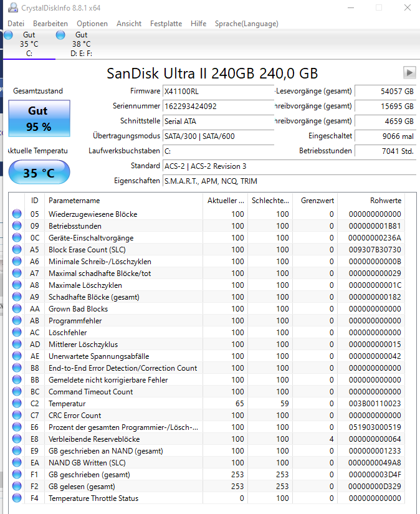Open the Bearbeiten menu
Viewport: 420px width, 514px height.
(50, 24)
